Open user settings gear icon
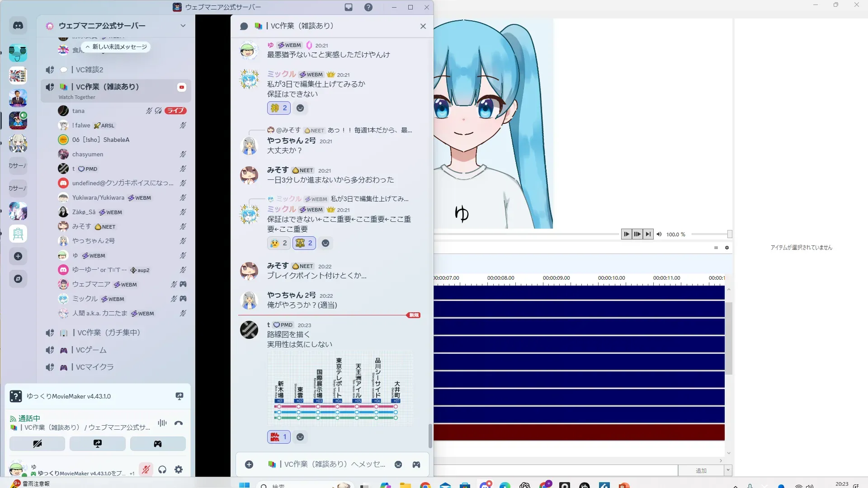The image size is (868, 488). click(x=179, y=470)
